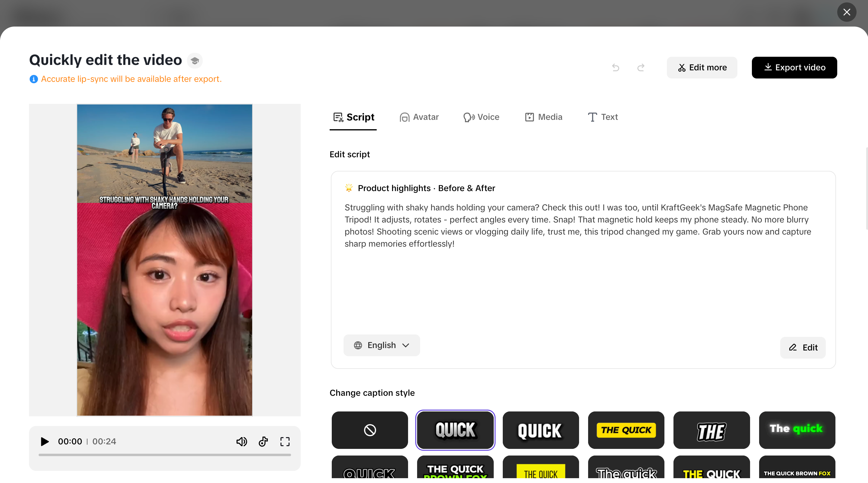
Task: Click the sparkle icon beside Product highlights
Action: tap(349, 188)
